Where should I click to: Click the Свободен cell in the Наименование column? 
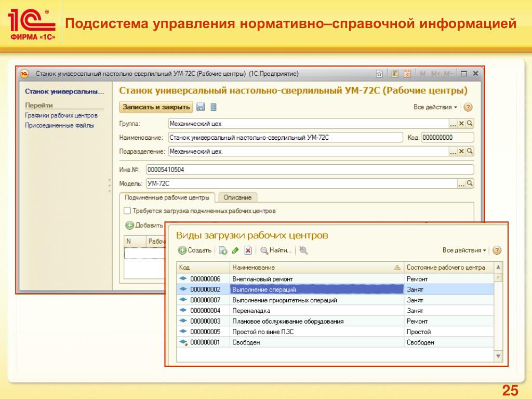tap(316, 342)
